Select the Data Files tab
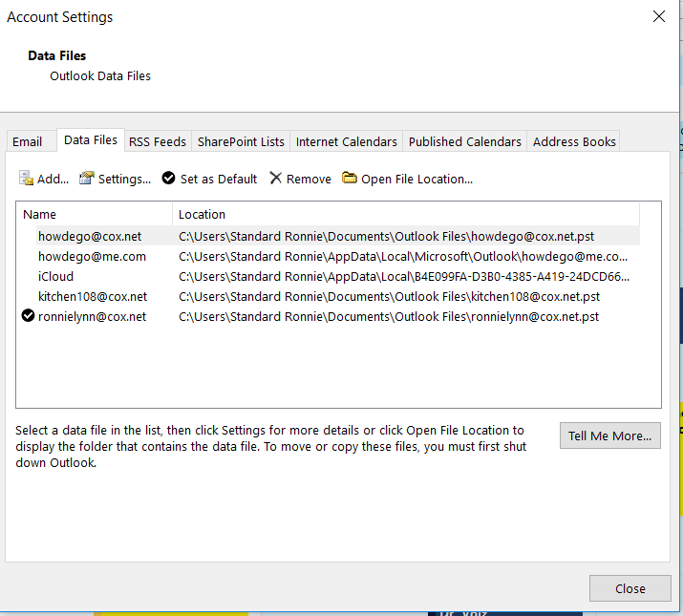This screenshot has width=683, height=616. 91,139
